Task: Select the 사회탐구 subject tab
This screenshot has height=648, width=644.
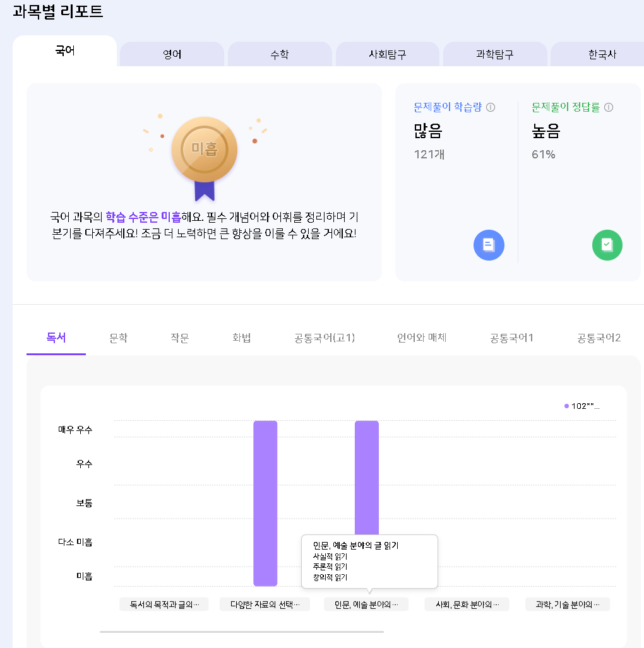Action: [387, 54]
